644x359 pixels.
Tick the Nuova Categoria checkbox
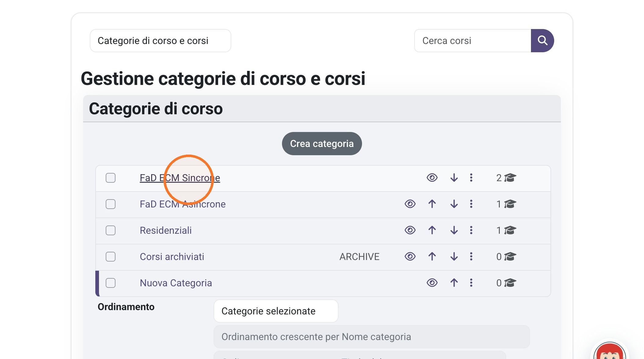111,283
